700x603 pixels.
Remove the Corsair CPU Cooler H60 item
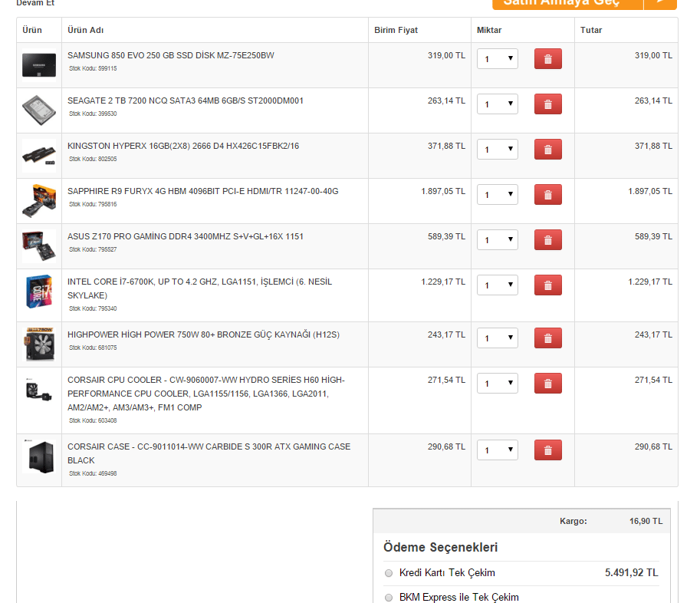tap(547, 384)
